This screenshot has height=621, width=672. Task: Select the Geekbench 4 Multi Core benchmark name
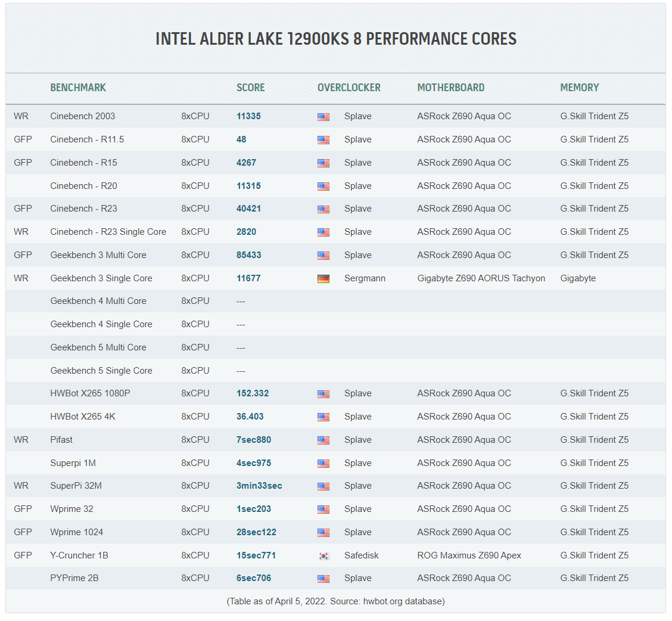coord(98,300)
